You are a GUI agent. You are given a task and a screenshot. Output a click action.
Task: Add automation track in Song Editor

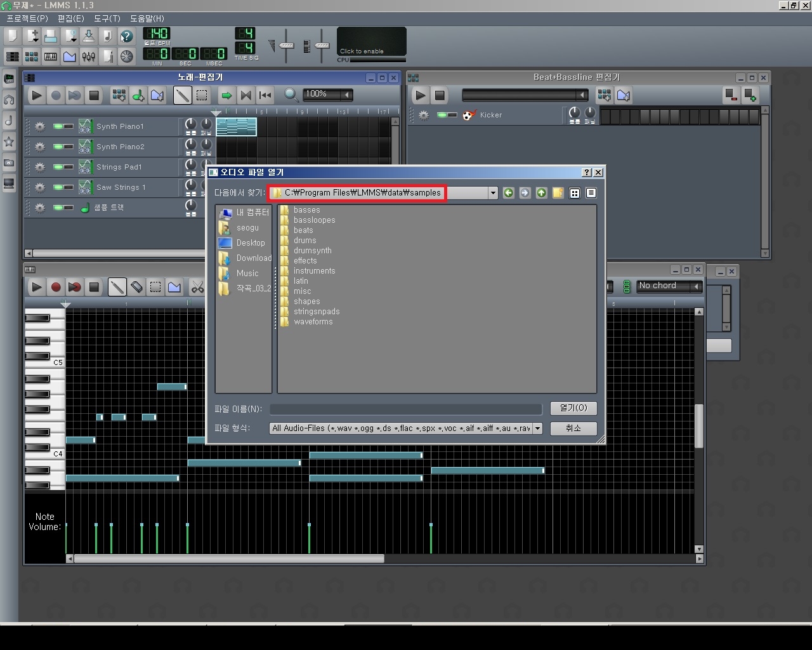click(x=157, y=95)
